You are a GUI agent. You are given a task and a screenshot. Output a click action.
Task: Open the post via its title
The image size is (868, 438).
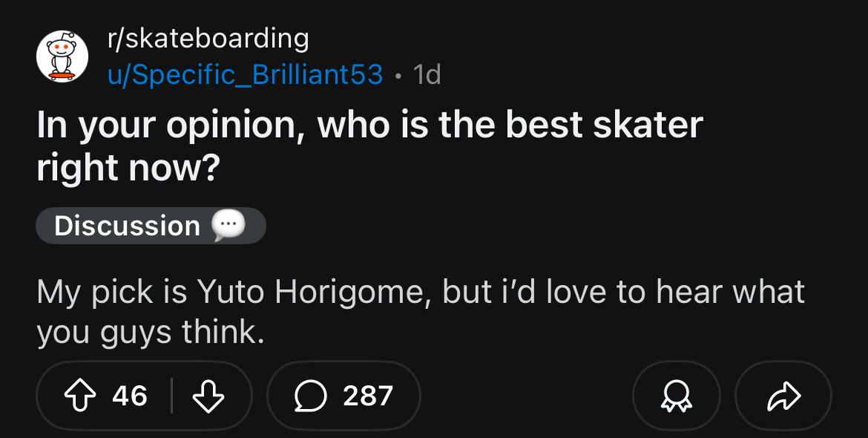coord(369,125)
